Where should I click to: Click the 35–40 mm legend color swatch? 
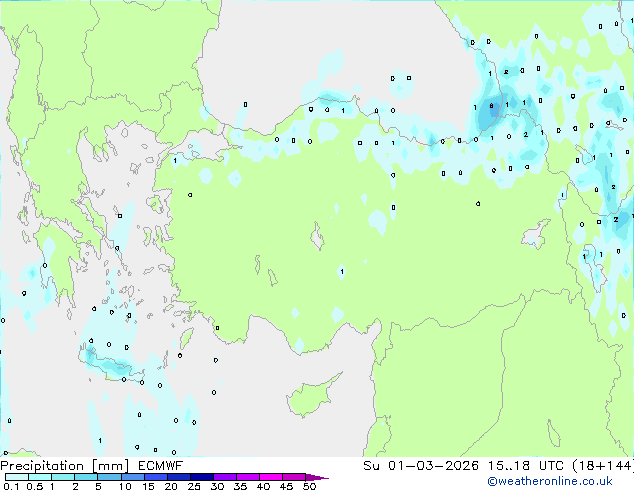[247, 477]
